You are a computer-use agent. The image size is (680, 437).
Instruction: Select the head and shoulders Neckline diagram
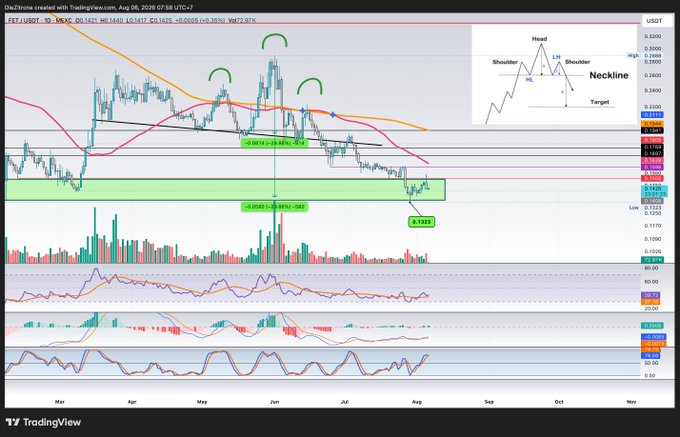pyautogui.click(x=554, y=75)
